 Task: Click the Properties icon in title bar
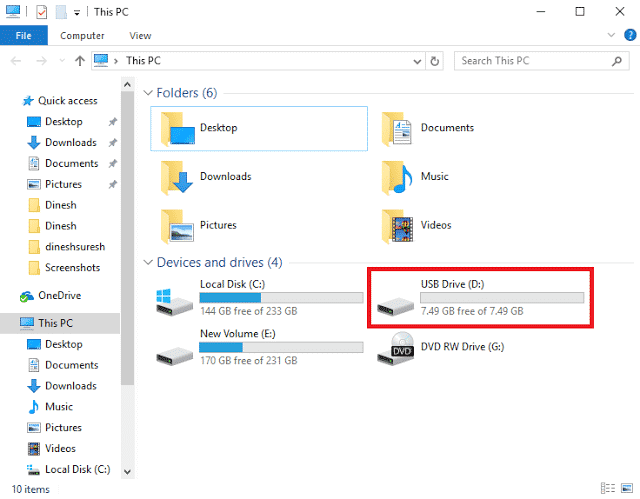pyautogui.click(x=42, y=12)
